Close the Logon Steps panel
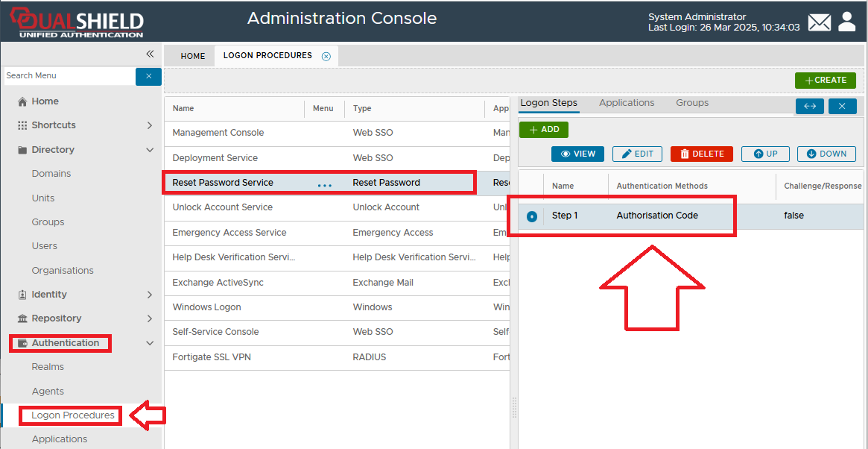 pos(842,107)
